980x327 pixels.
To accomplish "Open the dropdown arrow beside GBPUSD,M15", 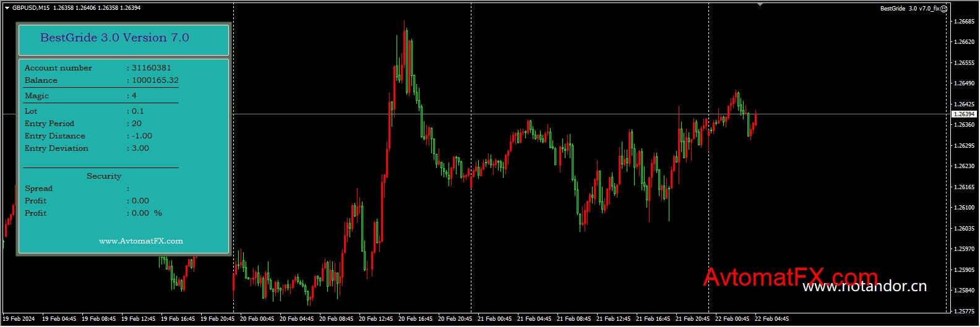I will pos(7,8).
